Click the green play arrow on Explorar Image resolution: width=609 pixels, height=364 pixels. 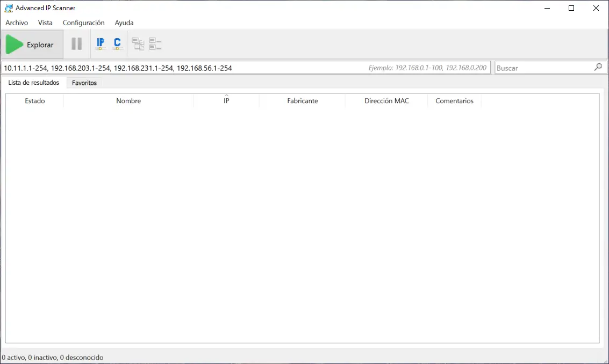pyautogui.click(x=15, y=44)
